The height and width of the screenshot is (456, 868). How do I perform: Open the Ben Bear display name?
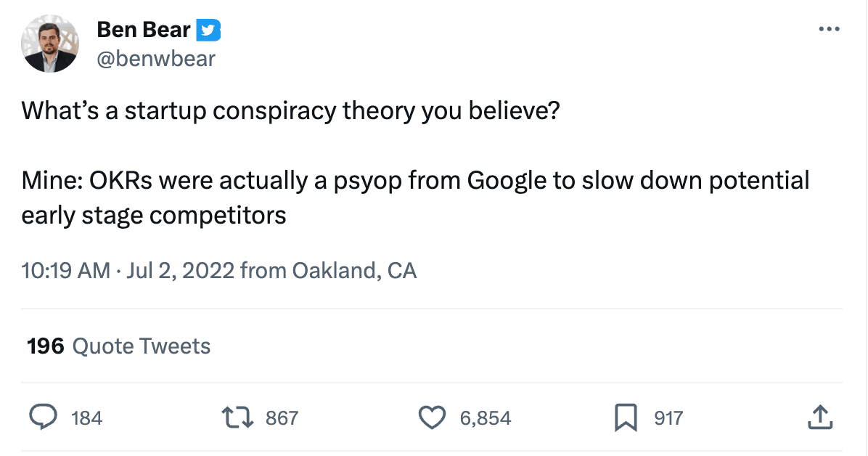click(x=144, y=29)
